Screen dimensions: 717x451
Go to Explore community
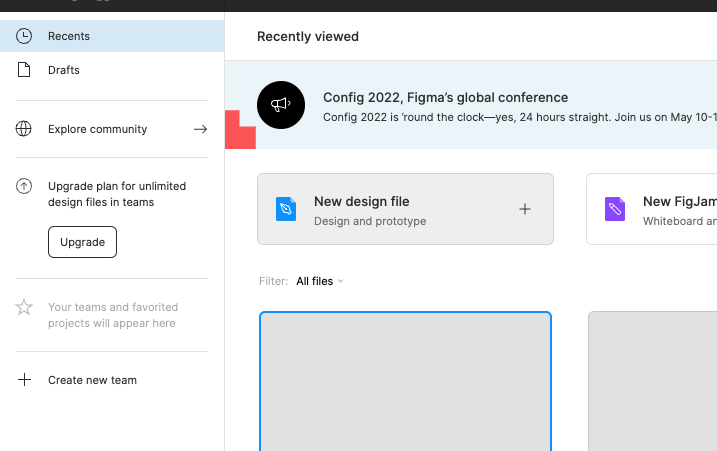coord(112,129)
